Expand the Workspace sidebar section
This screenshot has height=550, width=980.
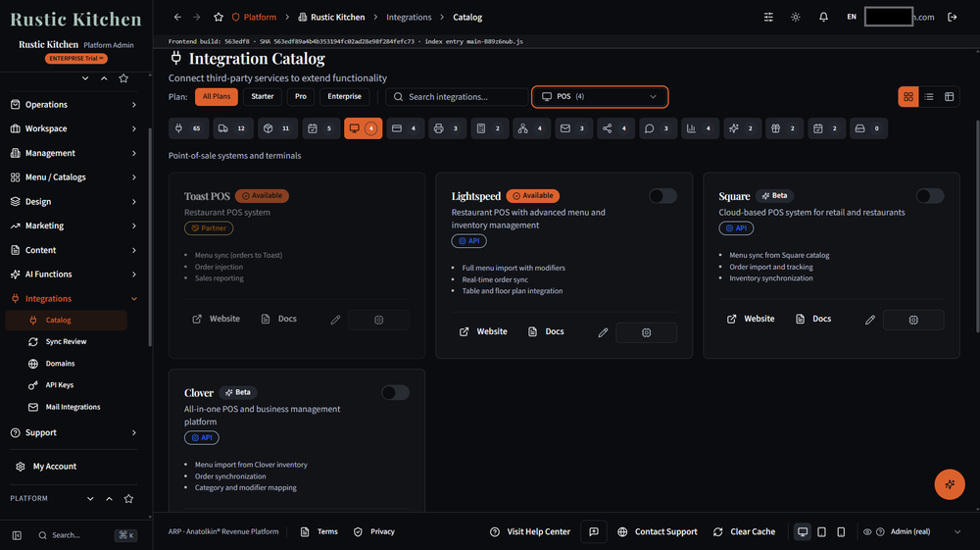pos(73,128)
